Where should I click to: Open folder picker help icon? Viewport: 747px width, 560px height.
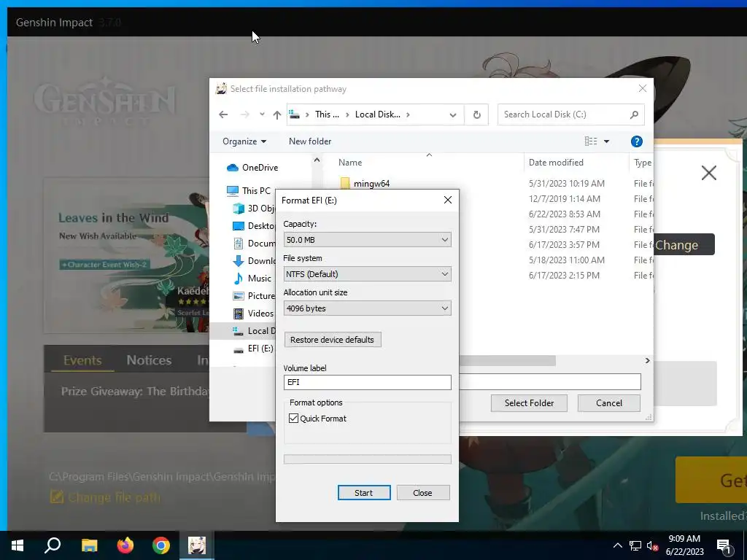(636, 141)
